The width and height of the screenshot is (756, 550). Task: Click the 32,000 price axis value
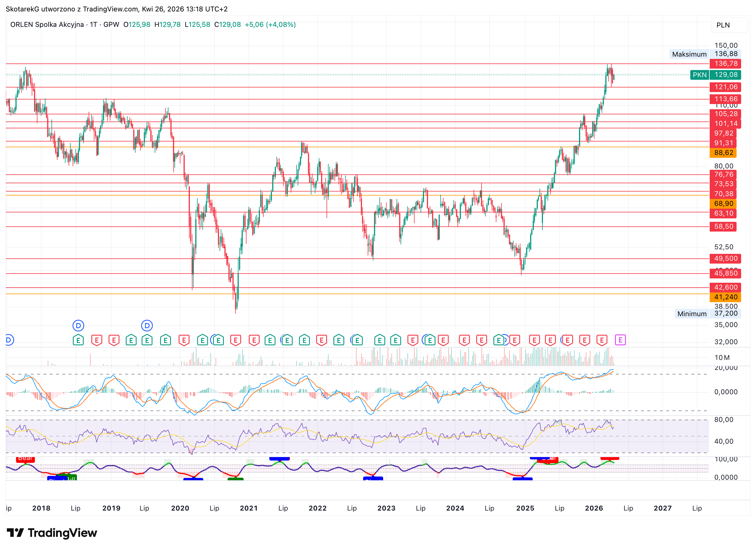(726, 342)
